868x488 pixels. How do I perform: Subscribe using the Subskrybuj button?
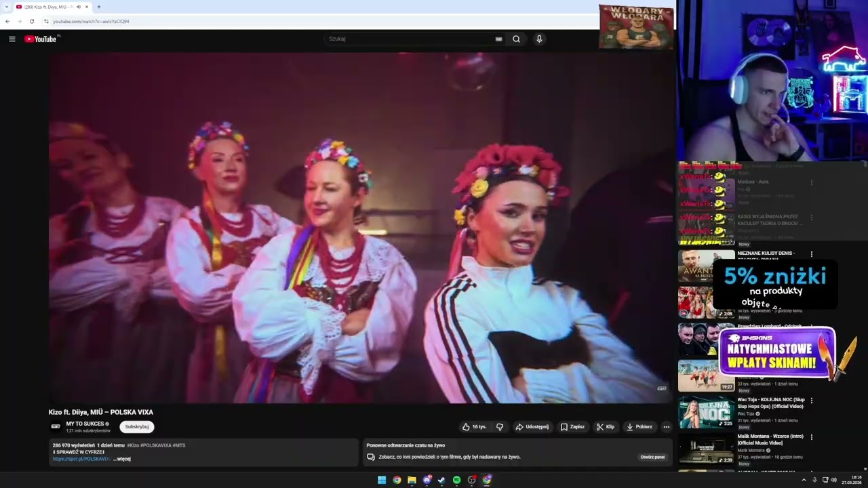point(137,427)
